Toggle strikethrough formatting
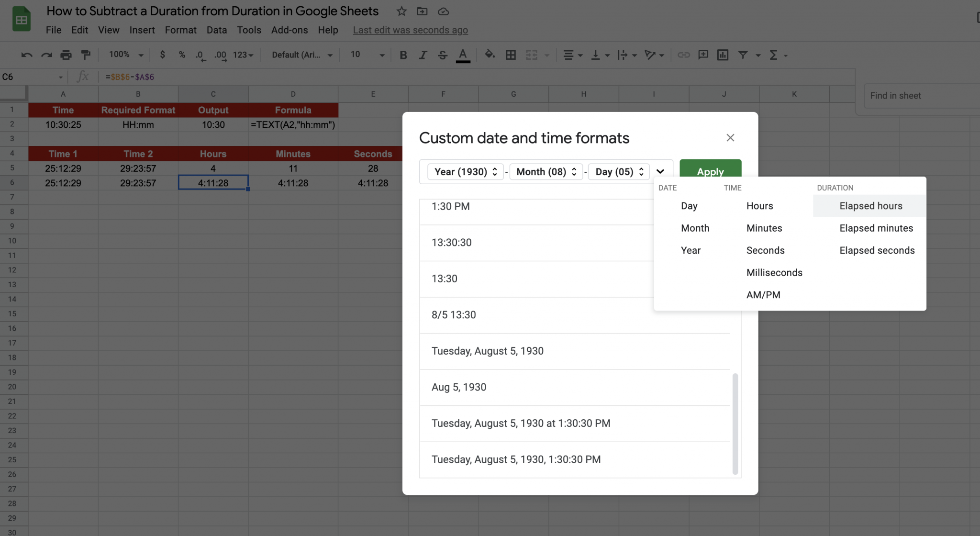980x536 pixels. [442, 55]
